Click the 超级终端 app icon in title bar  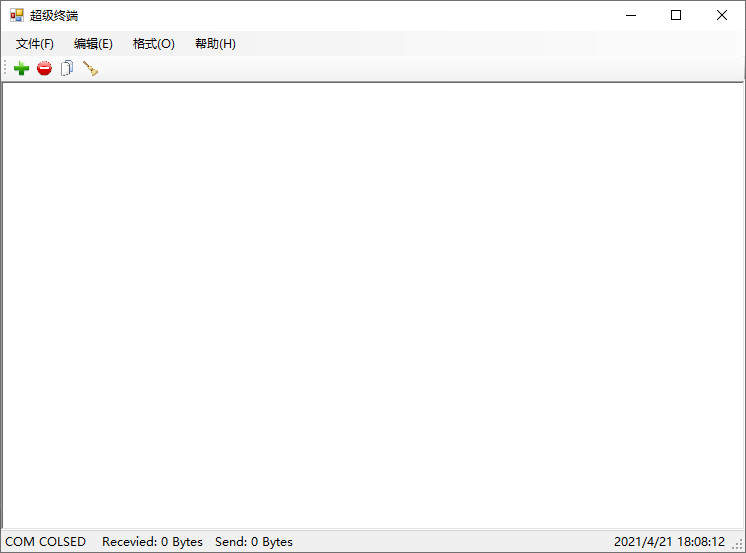(x=16, y=15)
